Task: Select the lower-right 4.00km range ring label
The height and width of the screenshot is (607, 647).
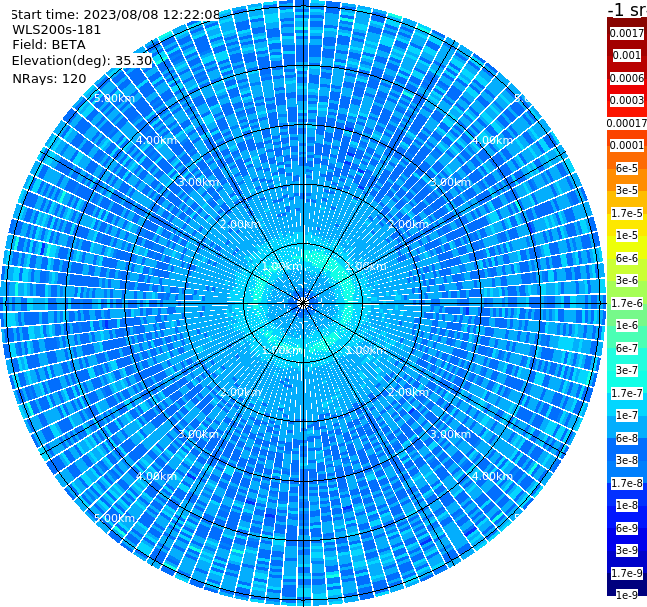Action: point(493,476)
